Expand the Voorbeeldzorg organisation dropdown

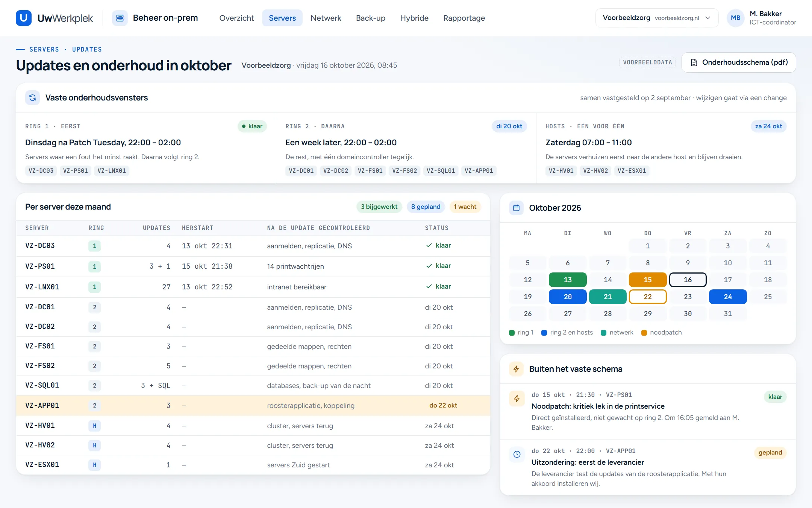(x=656, y=18)
